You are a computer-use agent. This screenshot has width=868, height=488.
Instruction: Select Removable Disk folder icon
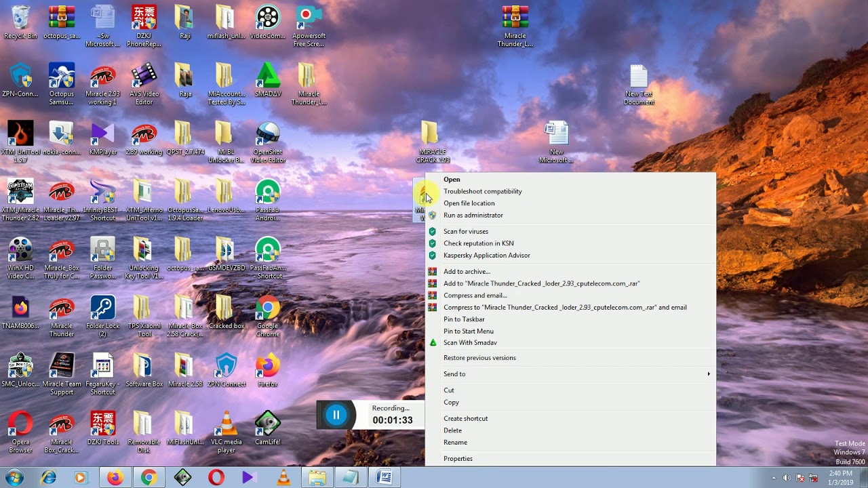click(x=143, y=433)
